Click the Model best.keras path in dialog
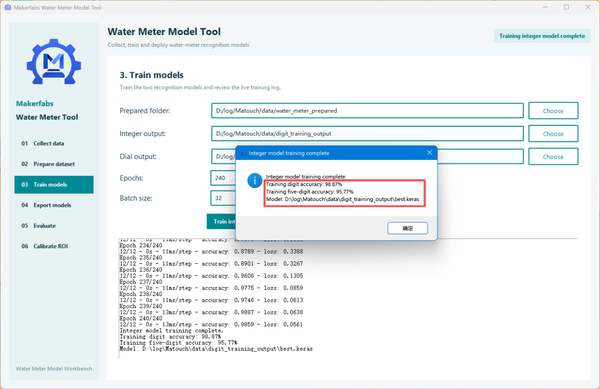The height and width of the screenshot is (389, 600). (x=342, y=199)
